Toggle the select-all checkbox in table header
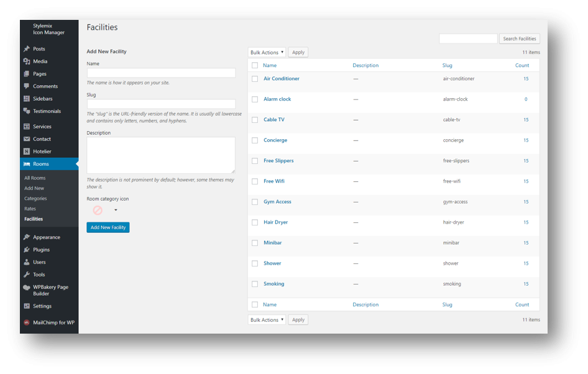The height and width of the screenshot is (374, 588). click(x=255, y=65)
